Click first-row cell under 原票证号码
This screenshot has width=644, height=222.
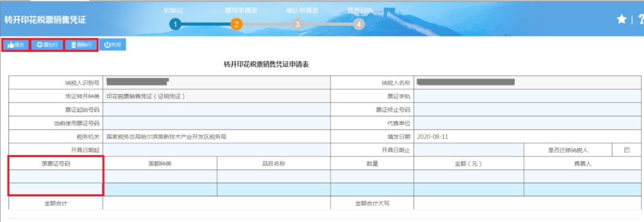pyautogui.click(x=55, y=176)
